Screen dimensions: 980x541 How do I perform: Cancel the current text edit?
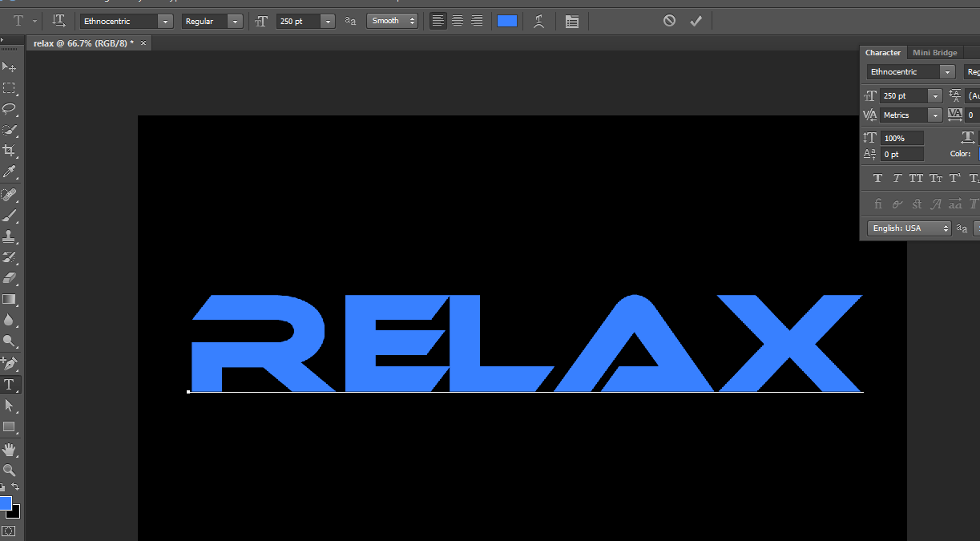click(669, 21)
